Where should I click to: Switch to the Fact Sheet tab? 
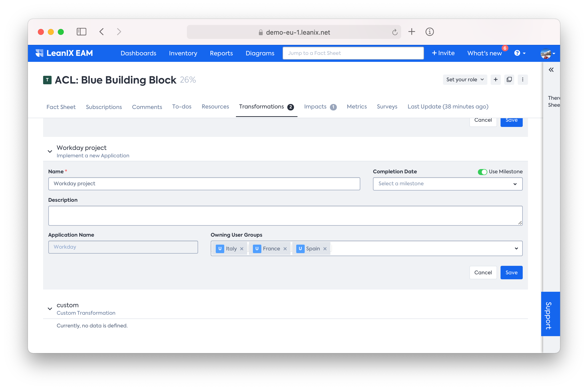click(61, 107)
